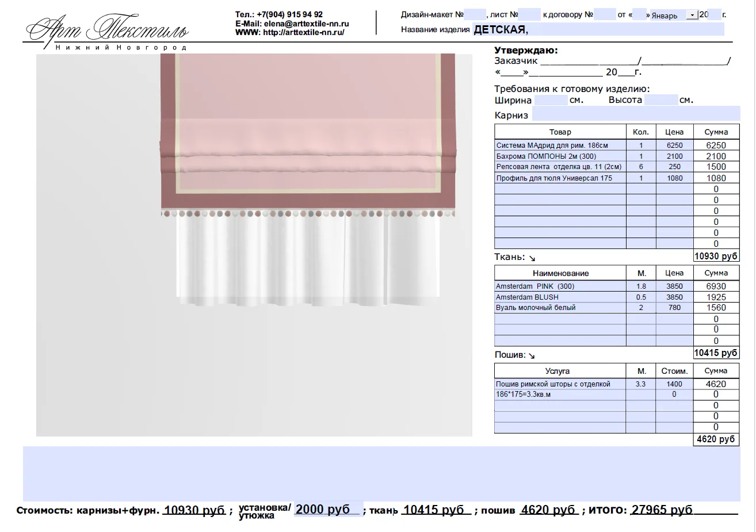Select fabric row Amsterdam BLUSH
Viewport: 756px width, 532px height.
(x=560, y=297)
